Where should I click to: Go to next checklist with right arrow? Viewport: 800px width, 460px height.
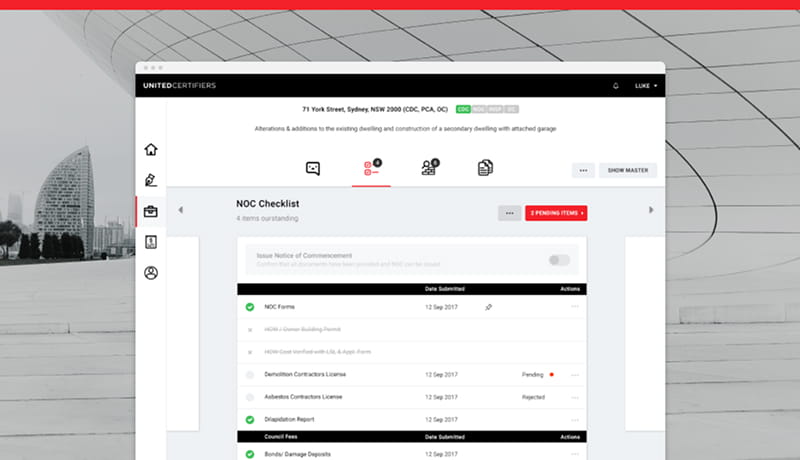click(x=651, y=210)
